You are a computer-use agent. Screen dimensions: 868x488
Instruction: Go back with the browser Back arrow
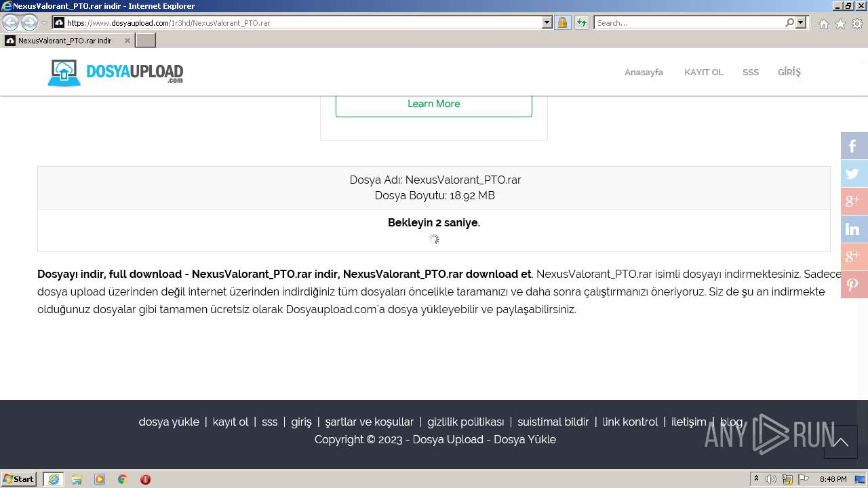coord(10,23)
